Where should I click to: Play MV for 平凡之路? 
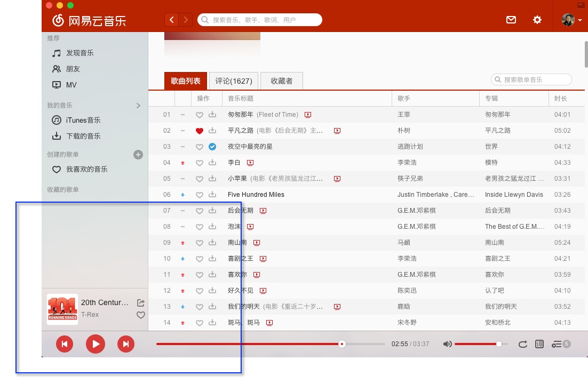pyautogui.click(x=337, y=131)
